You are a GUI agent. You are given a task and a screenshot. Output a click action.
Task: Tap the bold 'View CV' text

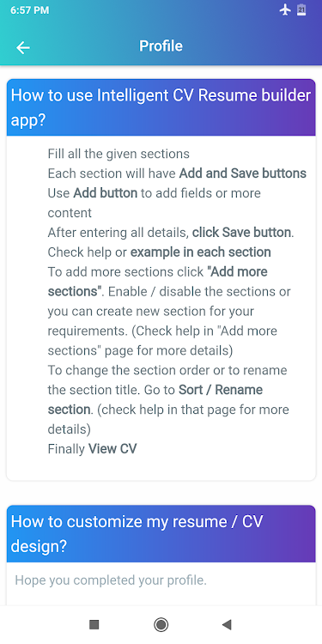click(x=112, y=449)
